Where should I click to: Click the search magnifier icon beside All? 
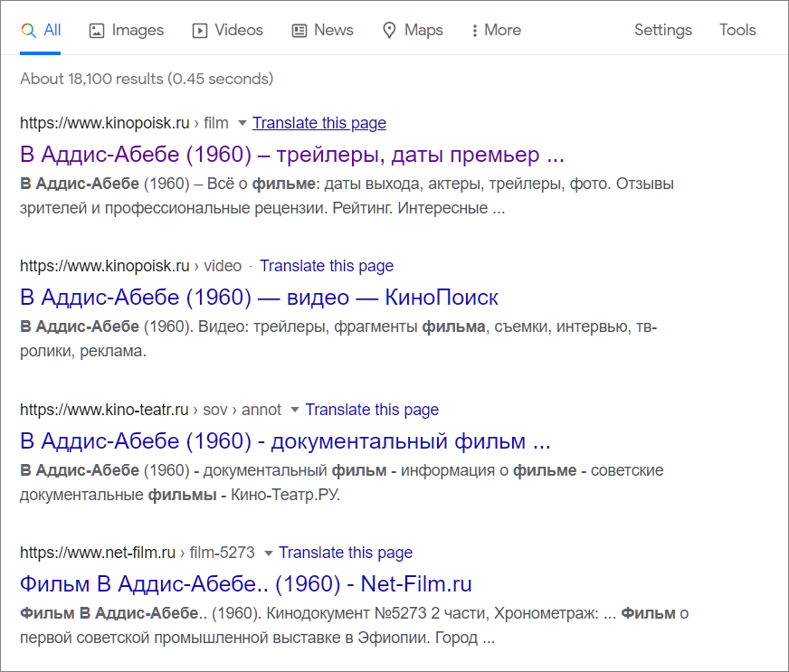coord(28,31)
